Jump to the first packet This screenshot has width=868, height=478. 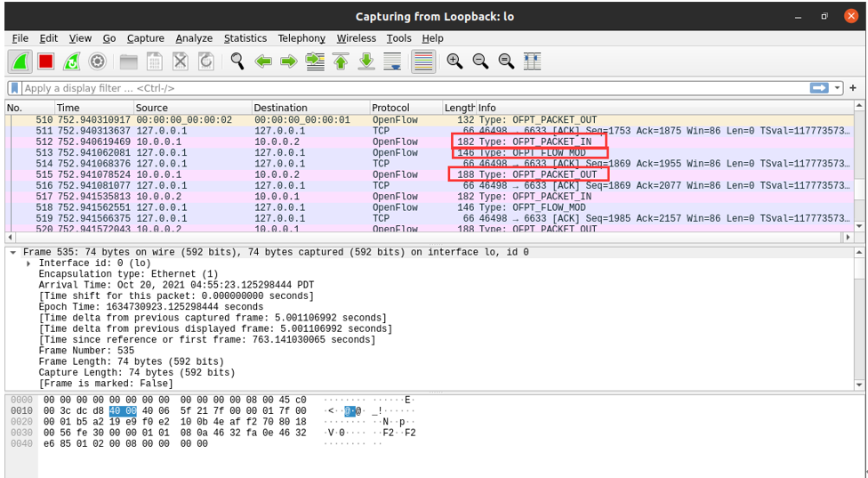pyautogui.click(x=341, y=61)
